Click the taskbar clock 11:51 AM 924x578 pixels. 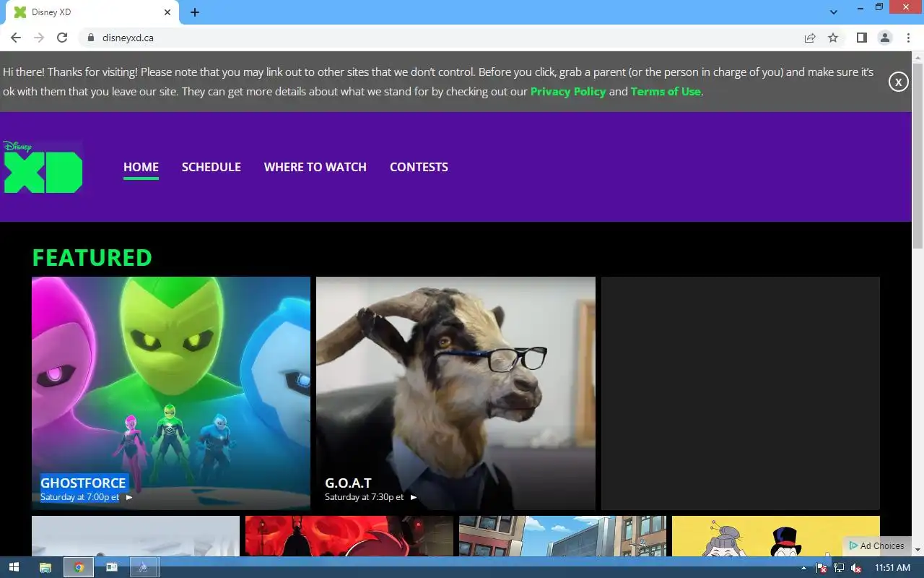coord(892,568)
